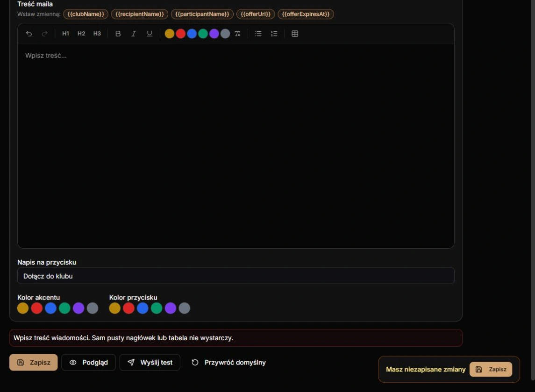Restore defaults via Przywróć domyślny
Image resolution: width=535 pixels, height=392 pixels.
point(228,362)
